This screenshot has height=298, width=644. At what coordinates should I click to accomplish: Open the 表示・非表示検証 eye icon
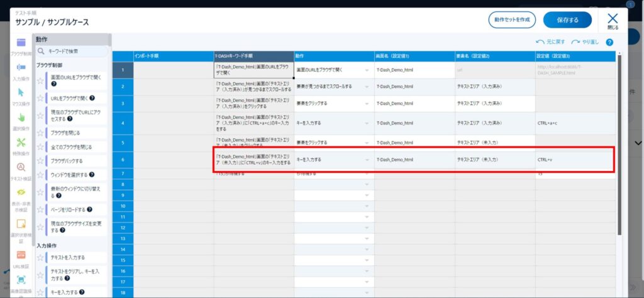21,192
